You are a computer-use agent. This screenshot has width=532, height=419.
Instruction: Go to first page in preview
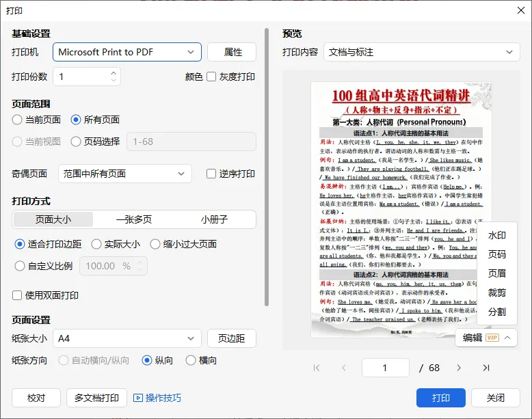[317, 368]
